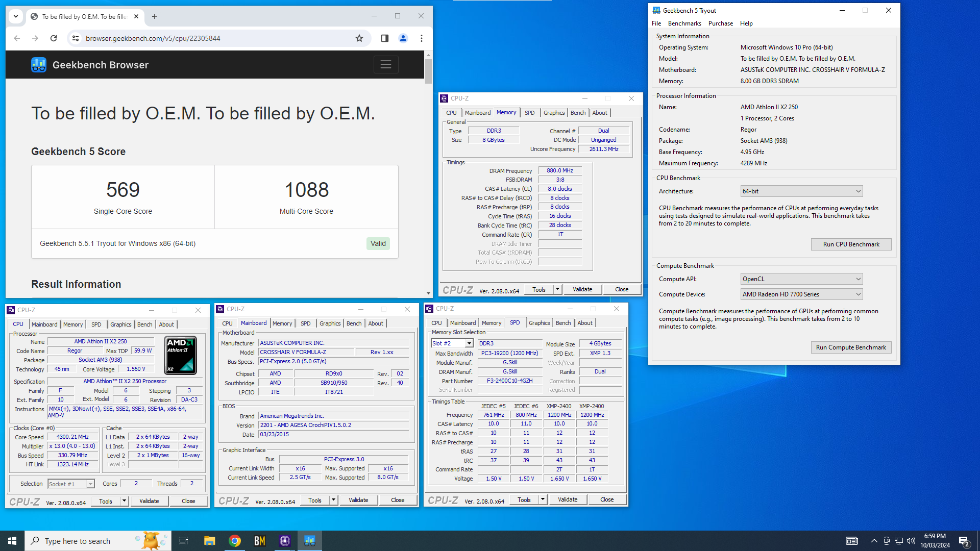Click the F3-2400C10-4GZH part number

click(510, 381)
